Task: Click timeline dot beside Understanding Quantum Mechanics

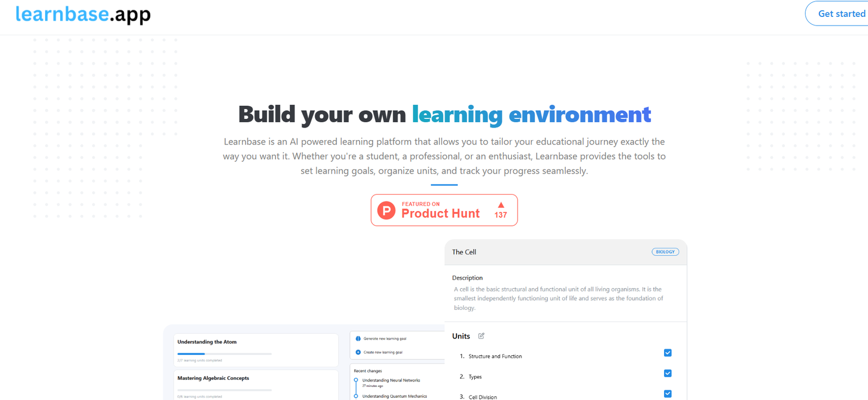Action: [356, 396]
